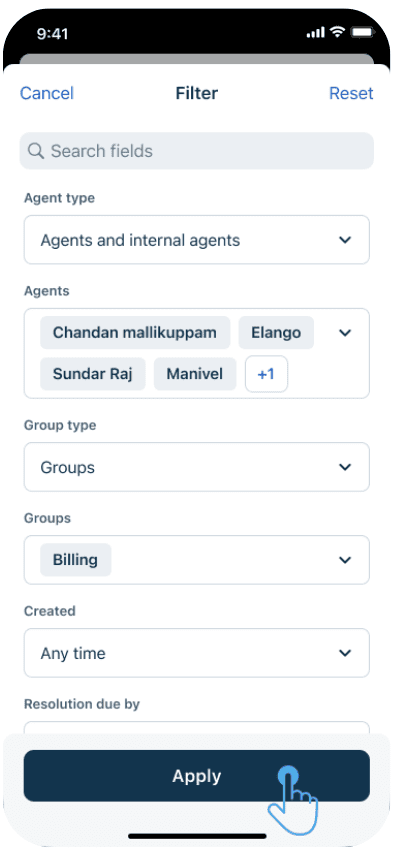Open the Resolution due by field
The height and width of the screenshot is (862, 394).
pos(197,727)
